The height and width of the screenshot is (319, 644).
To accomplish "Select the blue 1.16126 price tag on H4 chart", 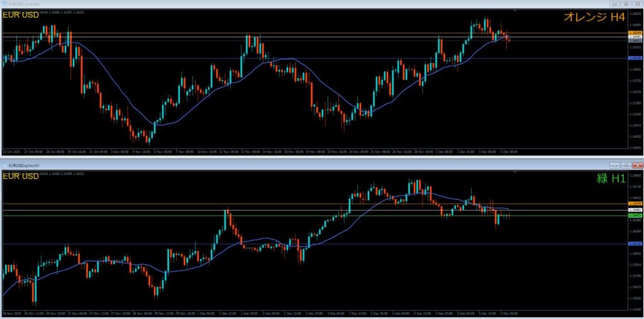I will point(635,58).
